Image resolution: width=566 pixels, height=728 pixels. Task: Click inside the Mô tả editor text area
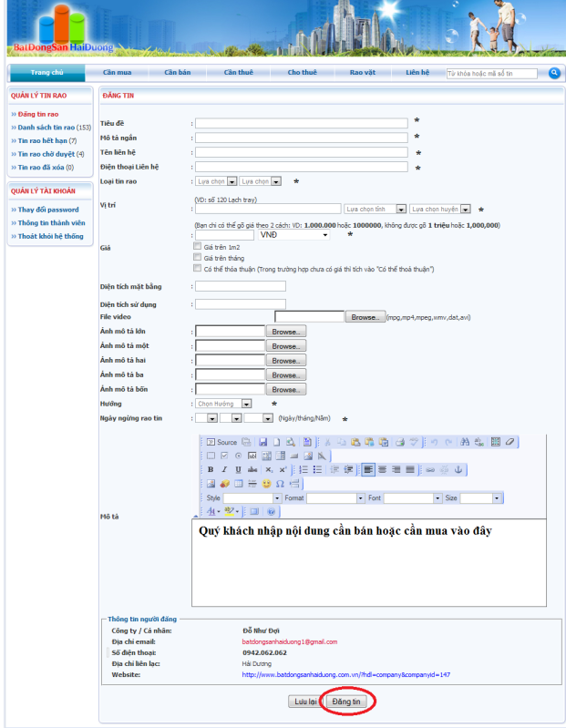(x=368, y=563)
